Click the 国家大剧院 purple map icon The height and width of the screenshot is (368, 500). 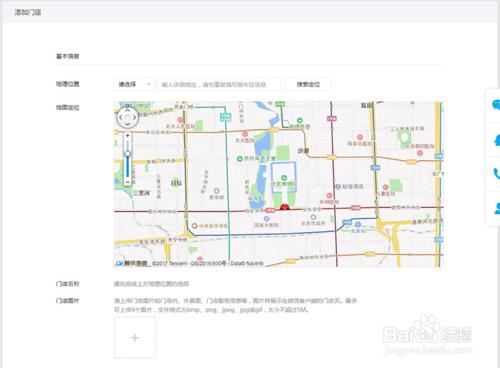coord(266,219)
